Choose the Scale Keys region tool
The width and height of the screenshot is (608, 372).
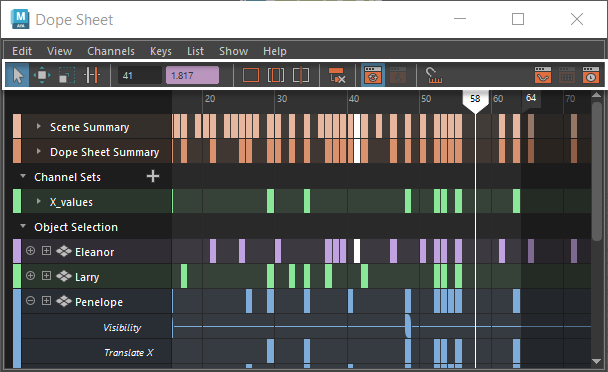click(x=67, y=75)
